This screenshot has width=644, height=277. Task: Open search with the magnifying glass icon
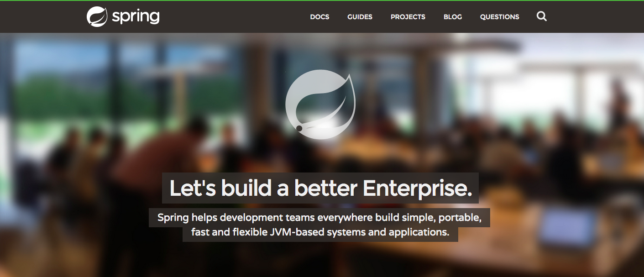tap(542, 17)
